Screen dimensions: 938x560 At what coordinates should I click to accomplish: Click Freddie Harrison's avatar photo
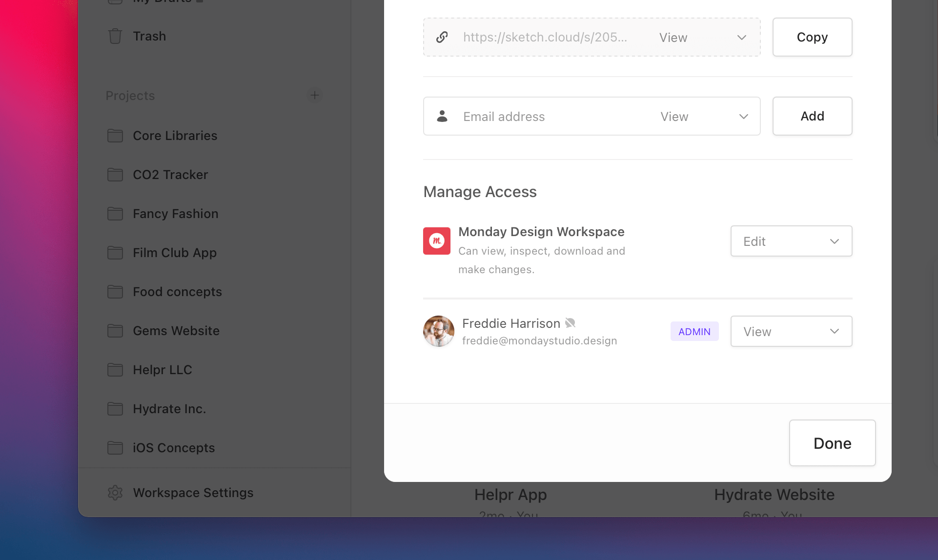439,331
